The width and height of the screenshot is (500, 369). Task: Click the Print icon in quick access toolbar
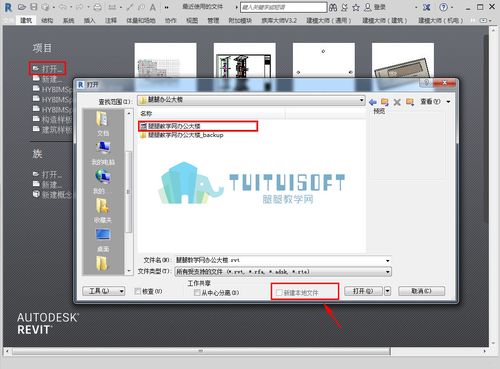click(x=97, y=7)
